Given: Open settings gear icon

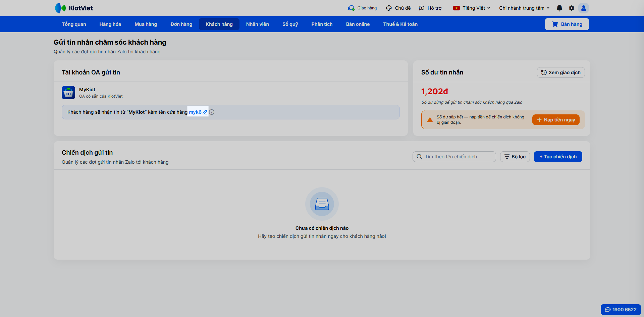Looking at the screenshot, I should click(572, 8).
